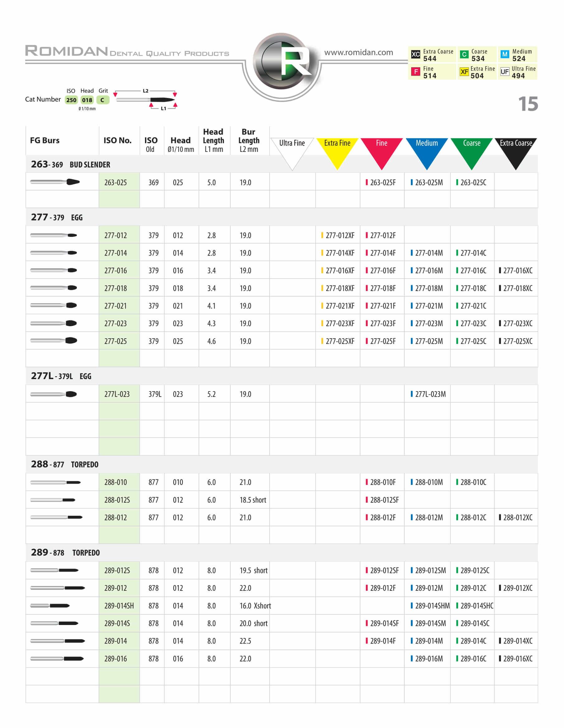Click the 277-021 egg bur image
This screenshot has height=728, width=564.
coord(54,305)
